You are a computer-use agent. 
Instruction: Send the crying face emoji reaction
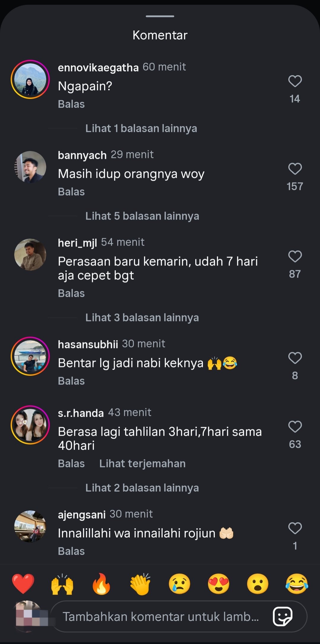(180, 584)
